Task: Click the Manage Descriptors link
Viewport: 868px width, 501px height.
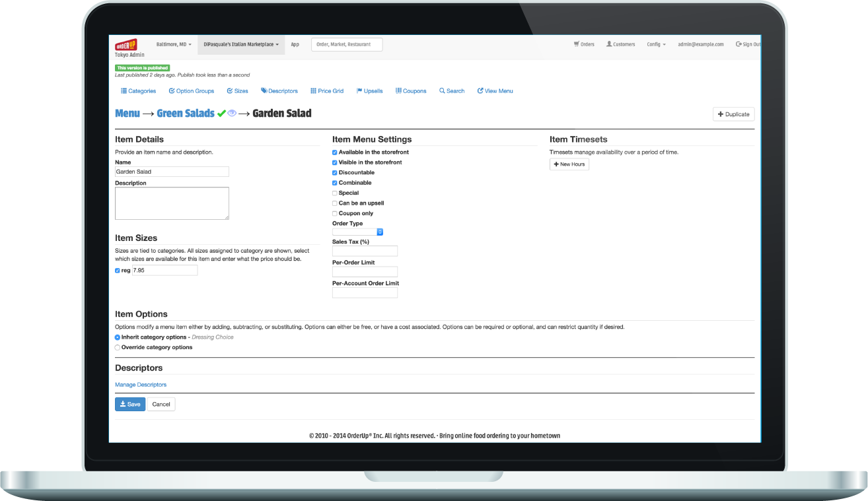Action: 141,385
